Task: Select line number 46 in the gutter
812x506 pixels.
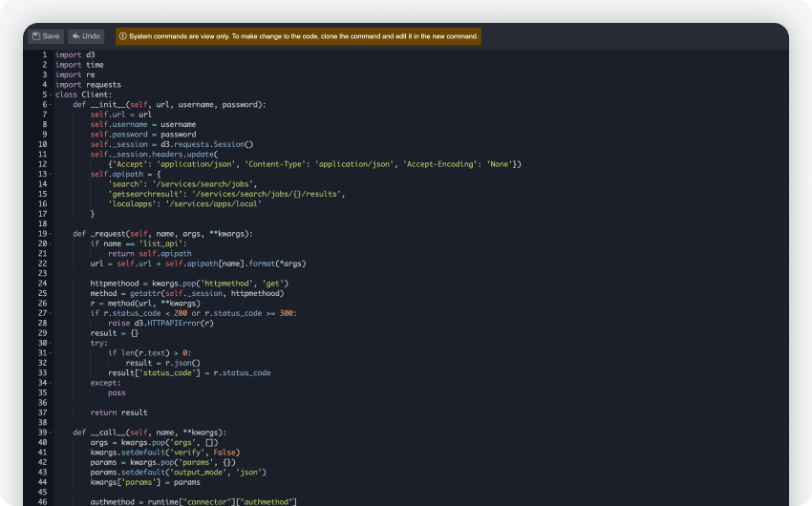Action: (x=42, y=501)
